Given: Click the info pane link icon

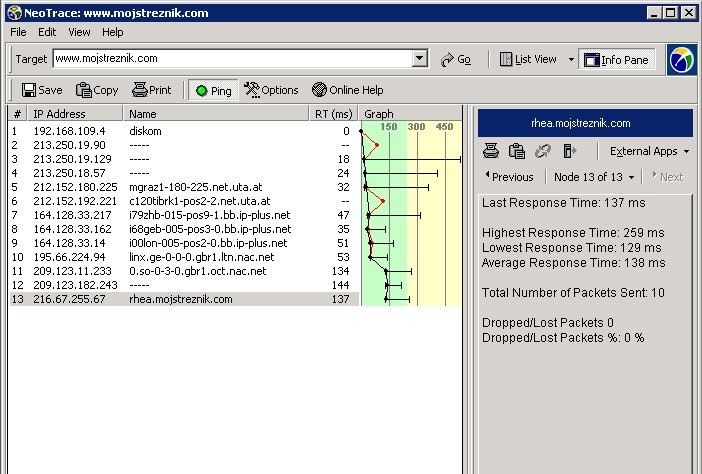Looking at the screenshot, I should [543, 151].
